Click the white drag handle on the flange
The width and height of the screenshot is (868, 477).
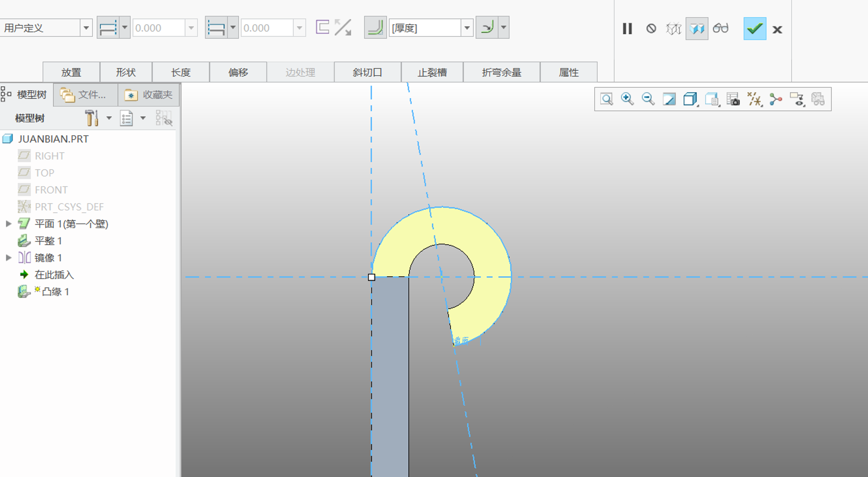pyautogui.click(x=372, y=277)
